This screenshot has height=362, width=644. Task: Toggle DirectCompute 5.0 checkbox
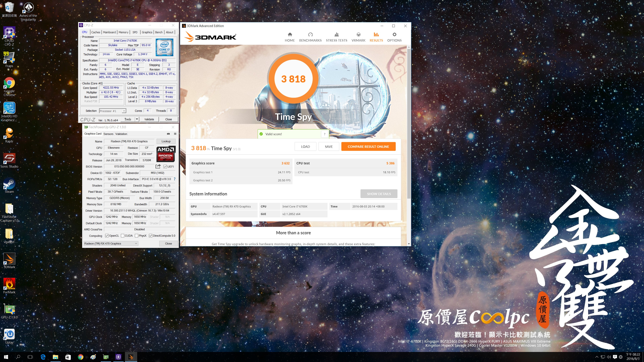(x=150, y=236)
